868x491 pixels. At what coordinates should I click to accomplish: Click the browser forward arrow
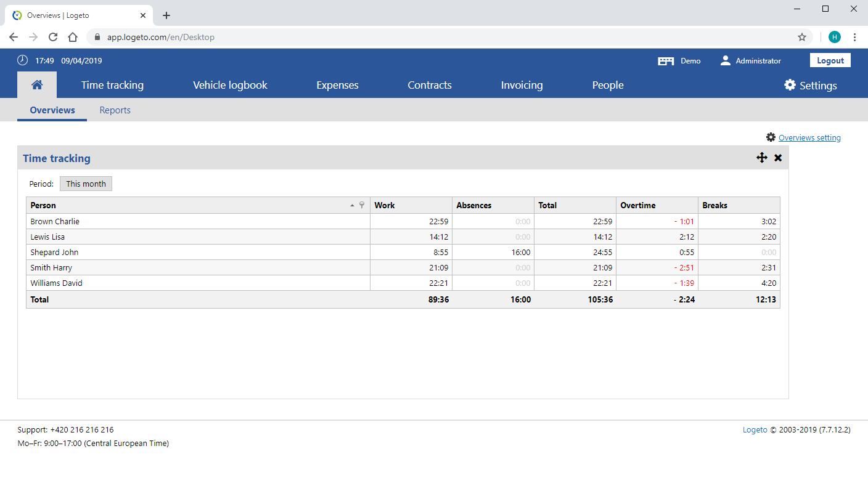pyautogui.click(x=33, y=37)
